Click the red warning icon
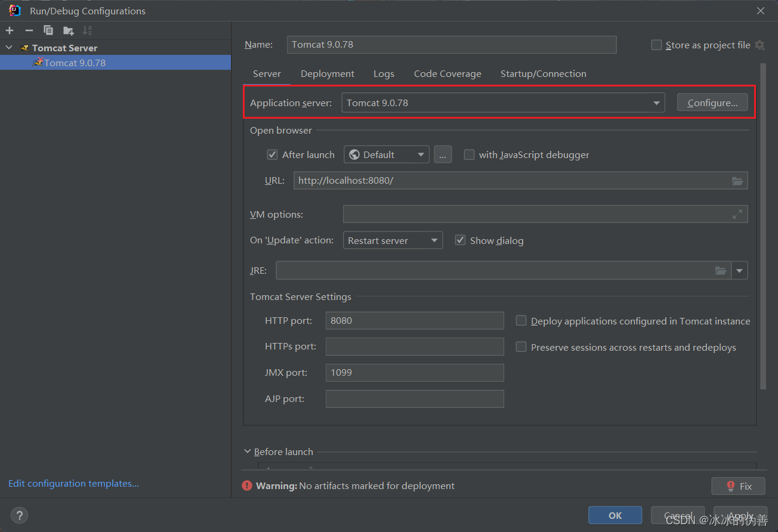Viewport: 778px width, 532px height. point(247,486)
